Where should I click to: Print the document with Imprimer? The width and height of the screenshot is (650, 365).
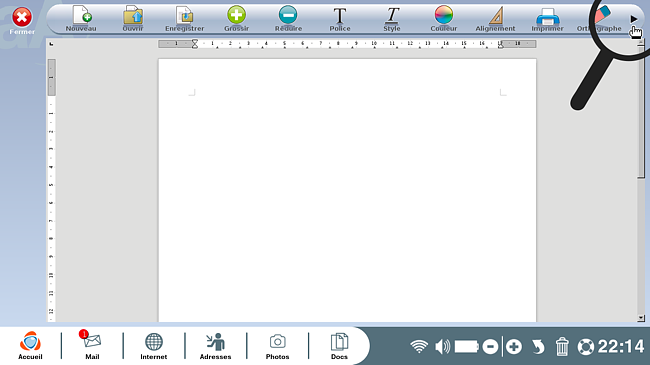(x=547, y=19)
